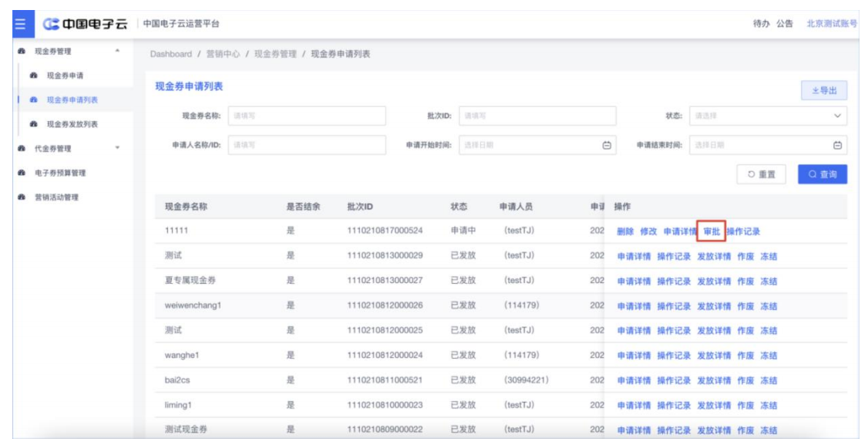Open 操作记录 for bai2cs
Screen dimensions: 868x445
coord(674,381)
